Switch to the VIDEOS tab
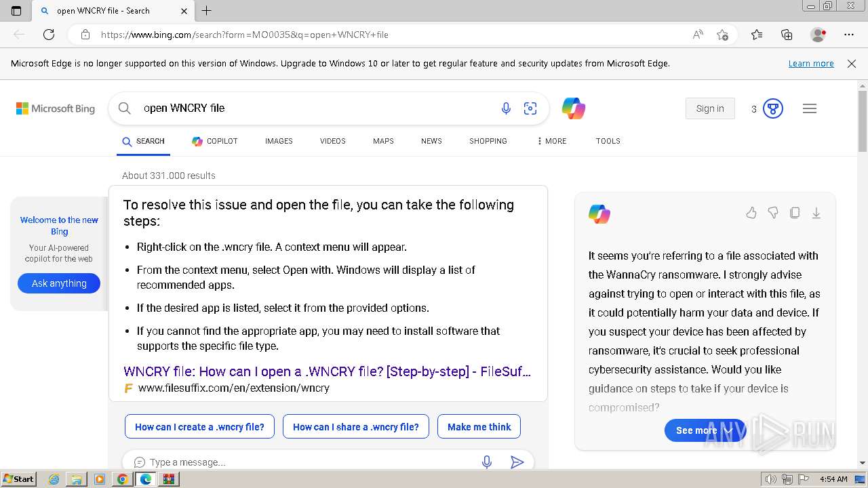The image size is (868, 488). (x=333, y=141)
